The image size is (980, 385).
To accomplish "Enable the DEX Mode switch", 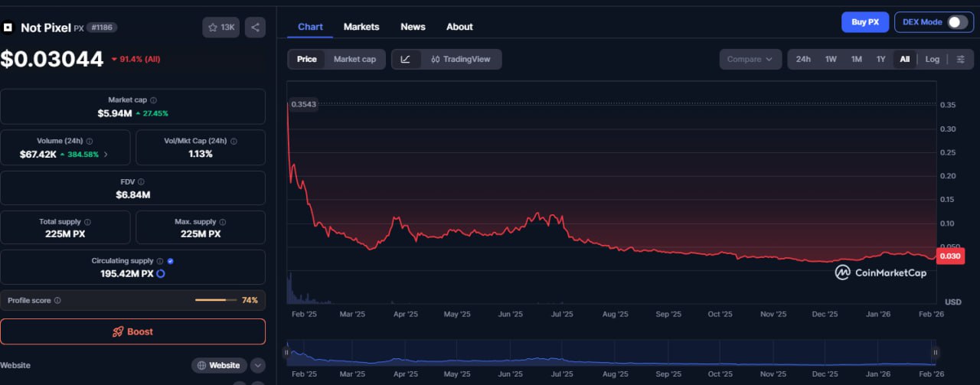I will click(957, 22).
